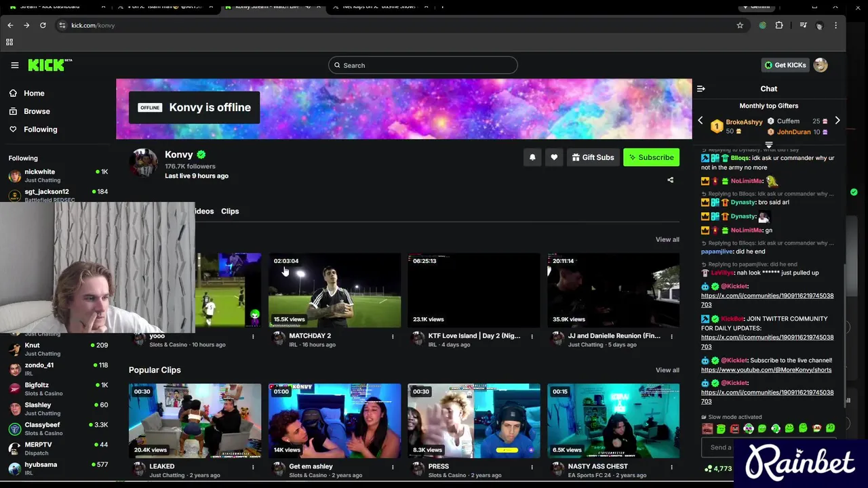The width and height of the screenshot is (868, 488).
Task: Click the Chrome profile icon in toolbar
Action: 819,25
